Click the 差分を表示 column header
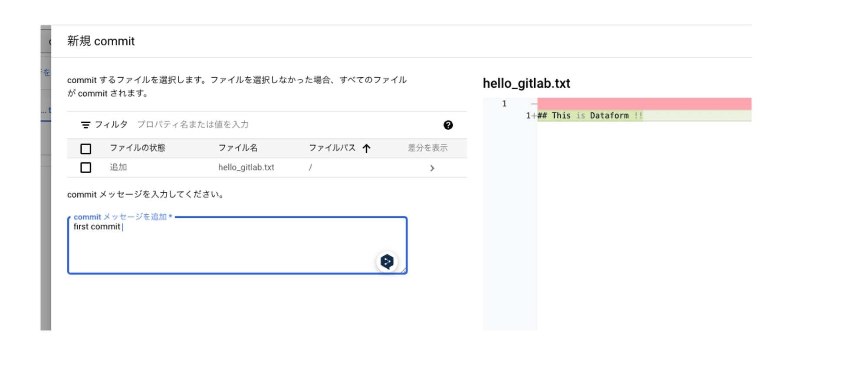868x383 pixels. [x=427, y=148]
